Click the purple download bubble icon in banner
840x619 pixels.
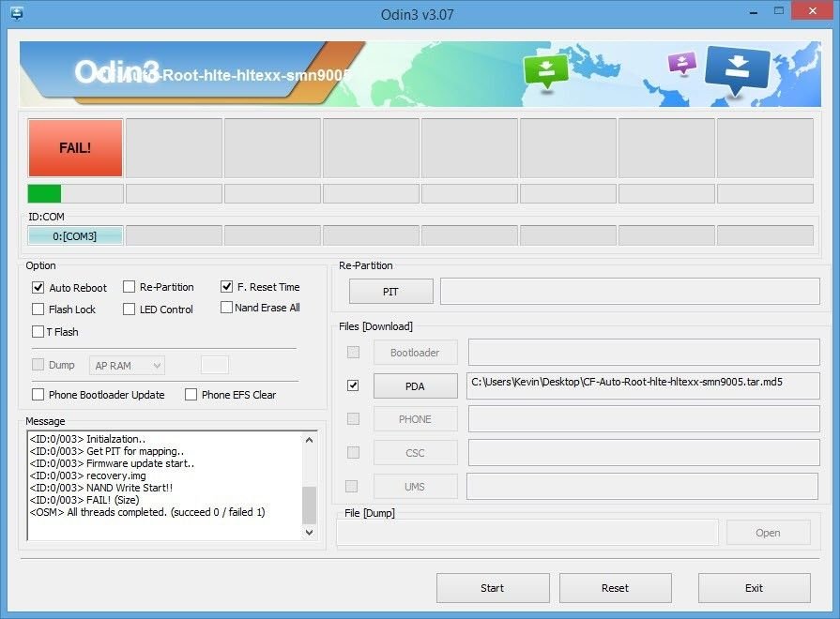click(x=682, y=62)
